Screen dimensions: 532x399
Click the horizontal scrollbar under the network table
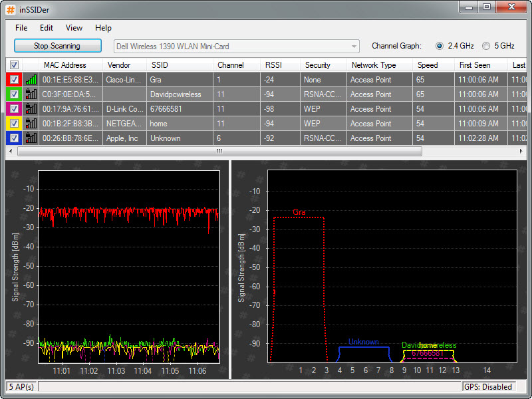pos(219,152)
